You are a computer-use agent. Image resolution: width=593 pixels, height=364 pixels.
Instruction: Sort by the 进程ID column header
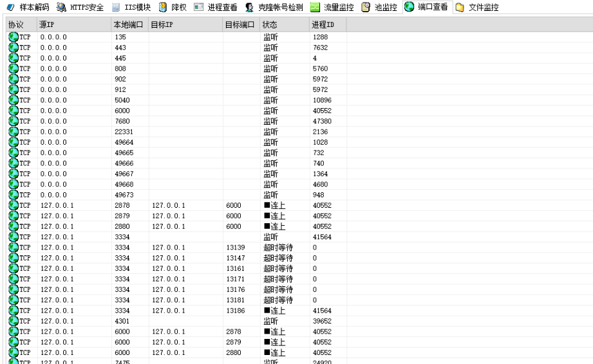pyautogui.click(x=328, y=24)
